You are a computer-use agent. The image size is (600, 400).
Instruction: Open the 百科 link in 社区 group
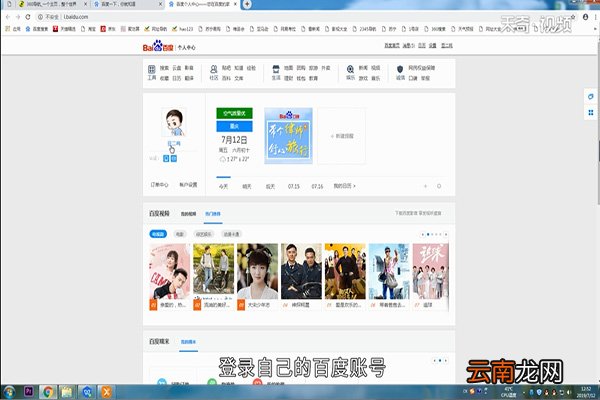[226, 78]
